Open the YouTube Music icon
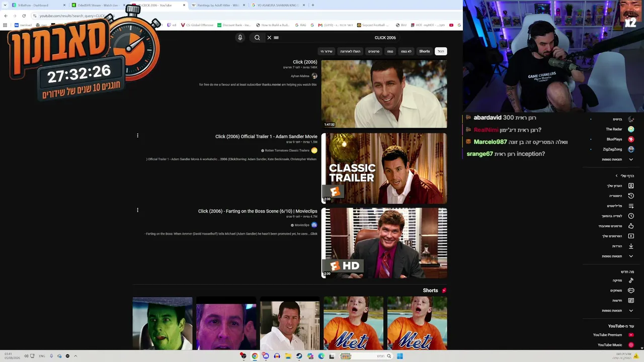The width and height of the screenshot is (644, 362). 631,345
